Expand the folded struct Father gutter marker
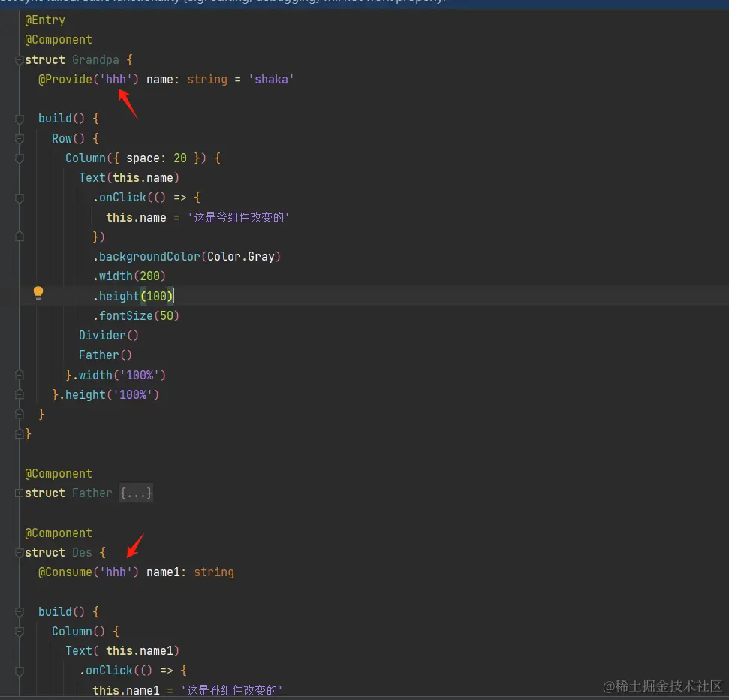Viewport: 729px width, 700px height. point(19,493)
